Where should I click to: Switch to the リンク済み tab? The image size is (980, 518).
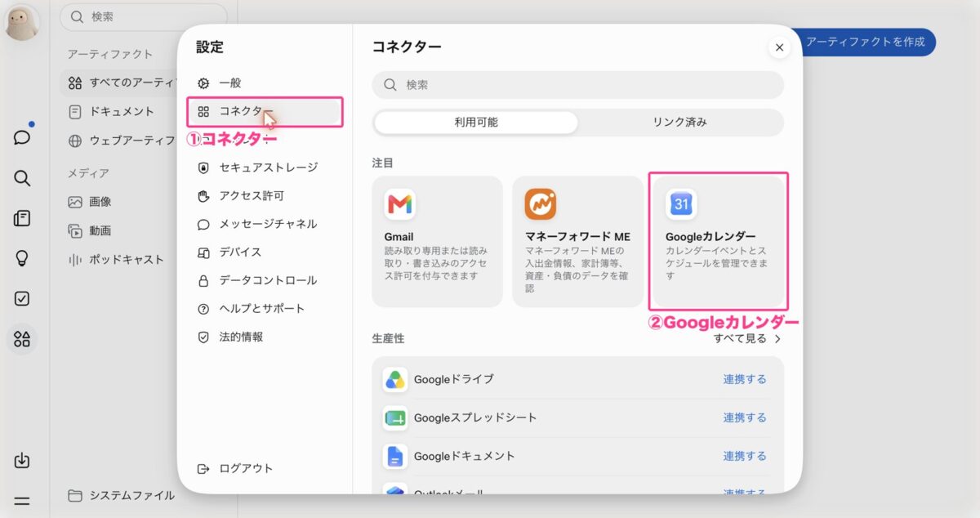pos(679,123)
